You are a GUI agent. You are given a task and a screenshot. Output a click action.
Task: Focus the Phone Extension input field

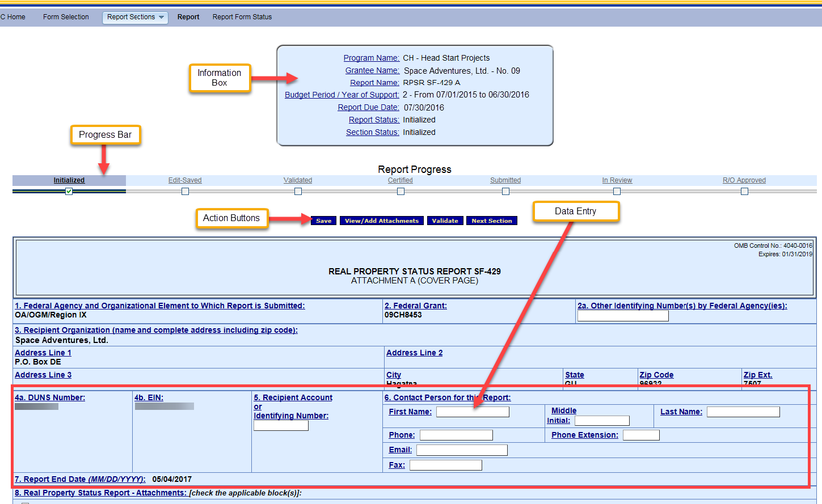tap(641, 435)
